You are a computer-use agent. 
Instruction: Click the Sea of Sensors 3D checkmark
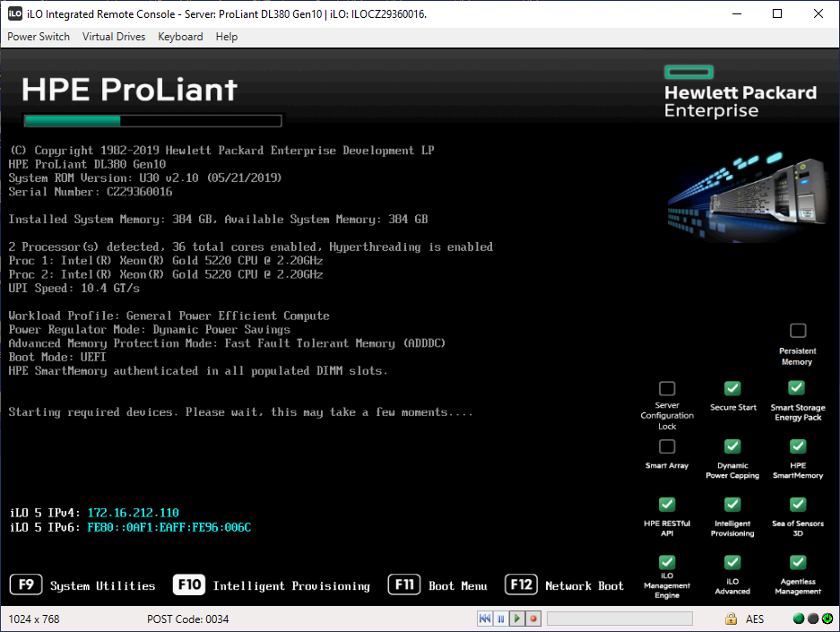798,505
